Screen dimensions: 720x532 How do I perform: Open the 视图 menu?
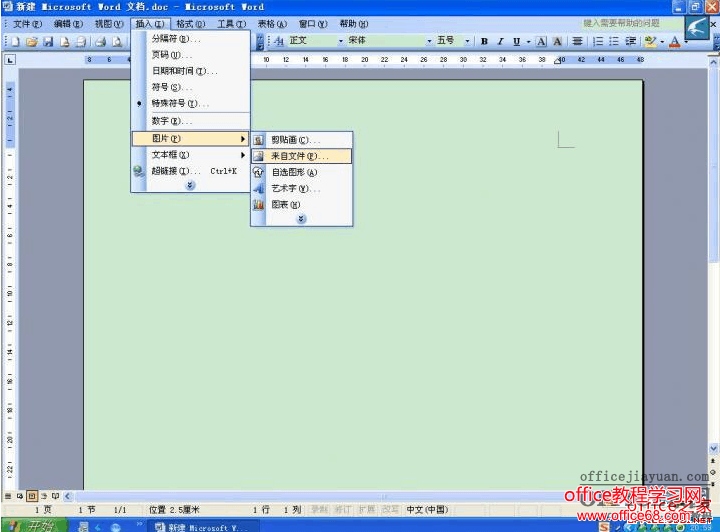point(109,24)
